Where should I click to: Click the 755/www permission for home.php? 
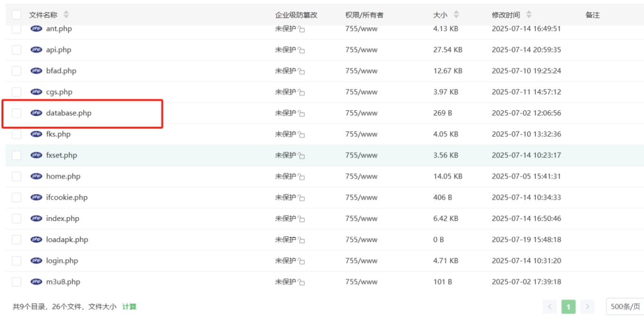tap(361, 176)
